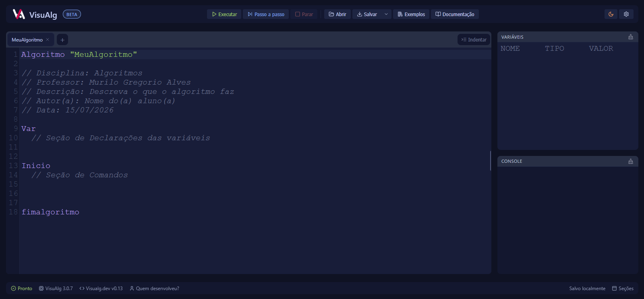Close the MeuAlgoritmo tab
The image size is (644, 299).
point(48,39)
